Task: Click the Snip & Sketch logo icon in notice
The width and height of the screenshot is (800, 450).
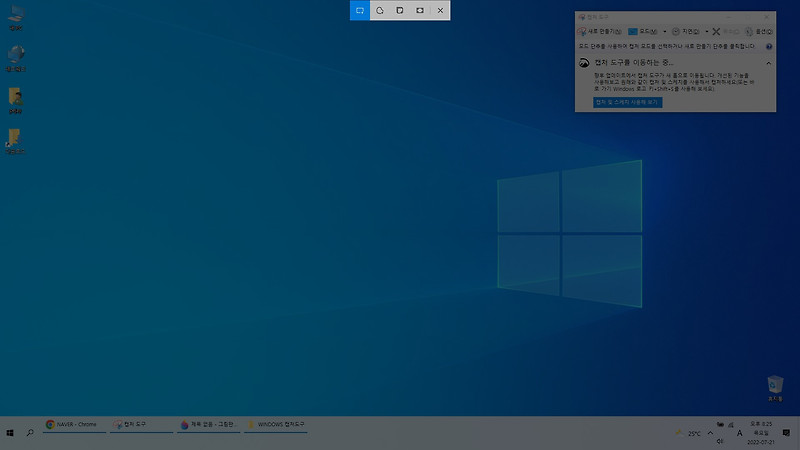Action: (584, 63)
